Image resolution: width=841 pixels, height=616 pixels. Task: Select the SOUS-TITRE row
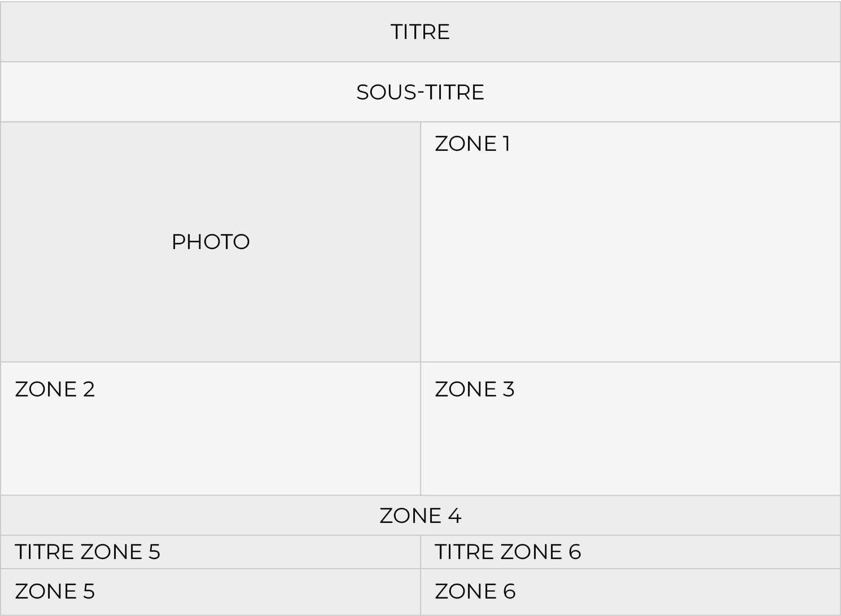420,92
